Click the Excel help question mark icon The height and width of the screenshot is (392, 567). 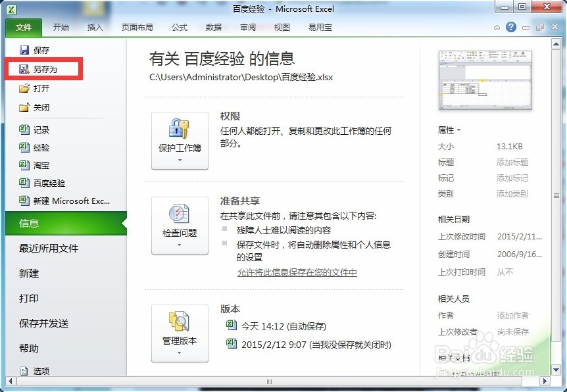(x=511, y=27)
